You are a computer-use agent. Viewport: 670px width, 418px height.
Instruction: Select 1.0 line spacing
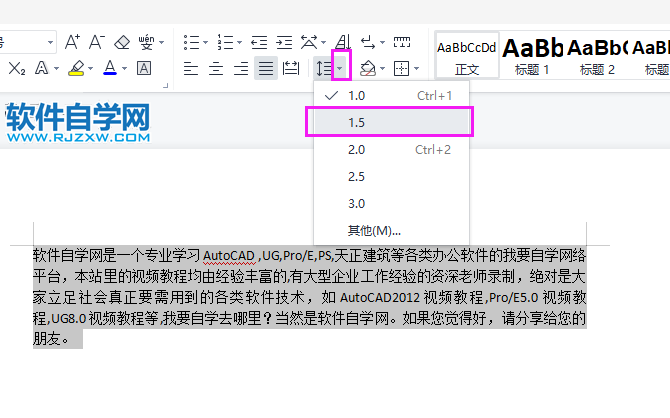point(391,96)
